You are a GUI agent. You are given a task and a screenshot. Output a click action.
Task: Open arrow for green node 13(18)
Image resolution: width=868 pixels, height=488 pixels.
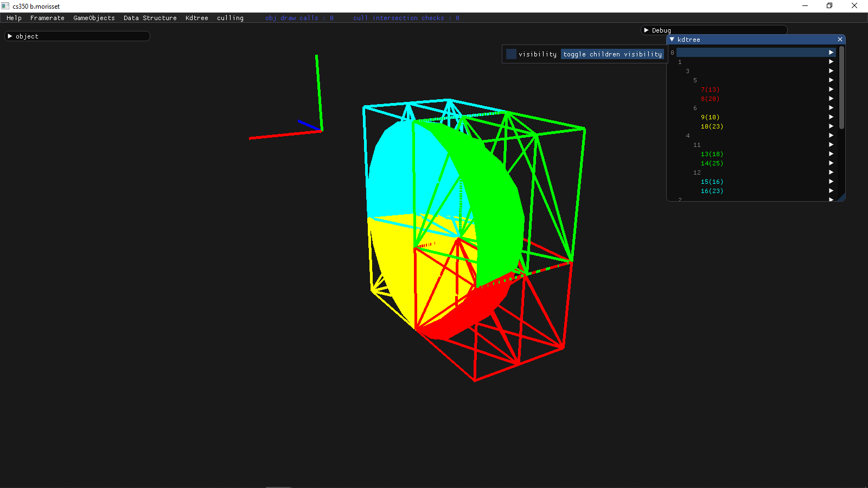[x=831, y=154]
